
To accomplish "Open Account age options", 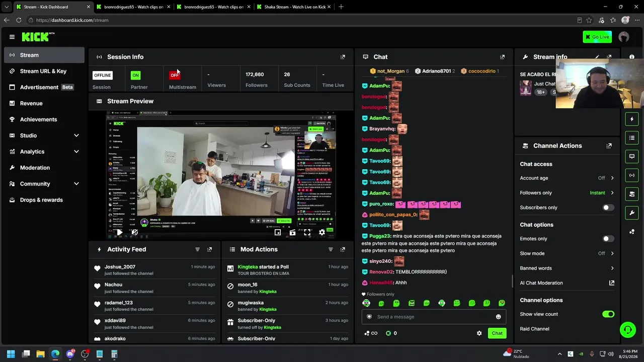I will pos(567,178).
